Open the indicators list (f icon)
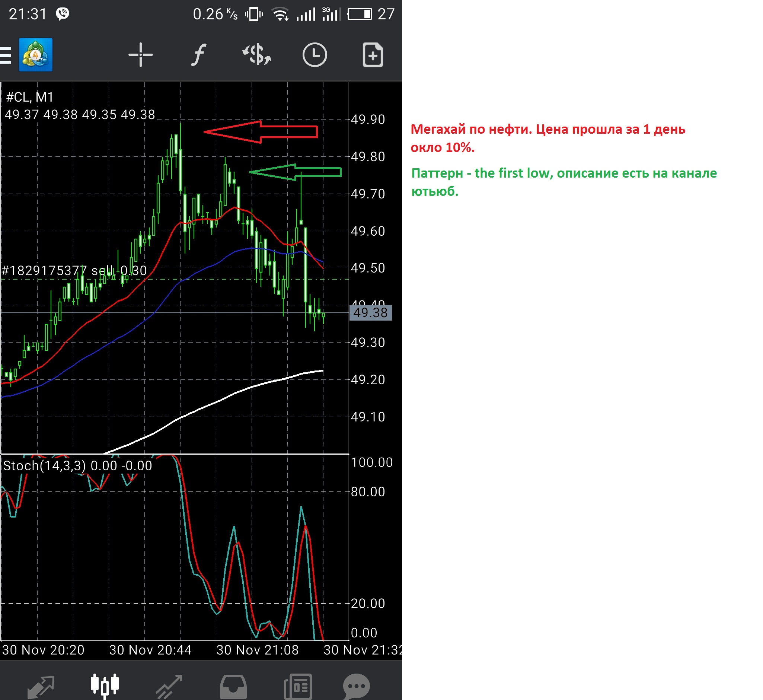The width and height of the screenshot is (763, 700). 198,55
